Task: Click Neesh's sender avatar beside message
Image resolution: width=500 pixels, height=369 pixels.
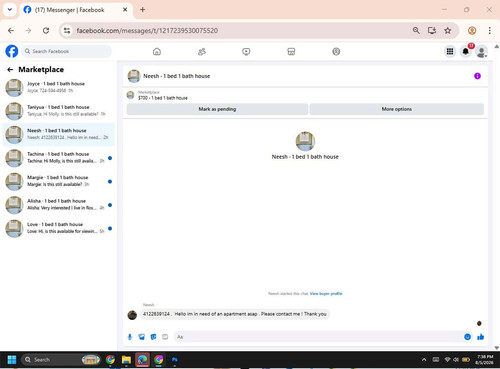Action: click(x=132, y=315)
